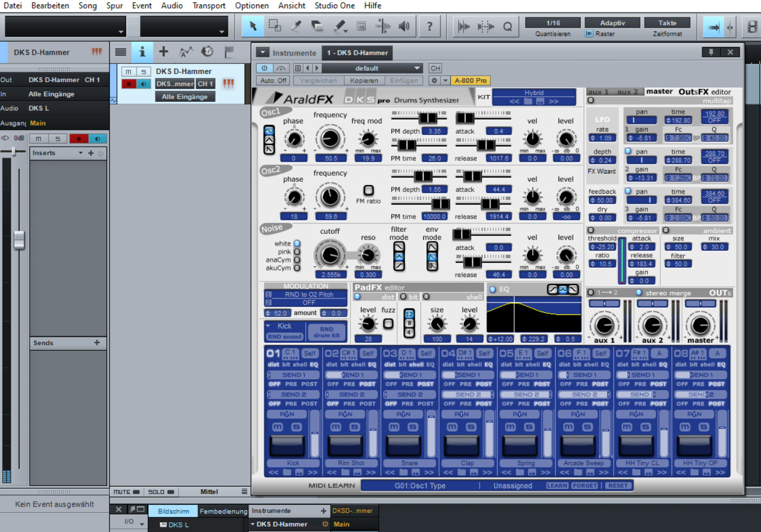Select 8 bit depth option
Viewport: 761px width, 532px height.
tap(409, 323)
